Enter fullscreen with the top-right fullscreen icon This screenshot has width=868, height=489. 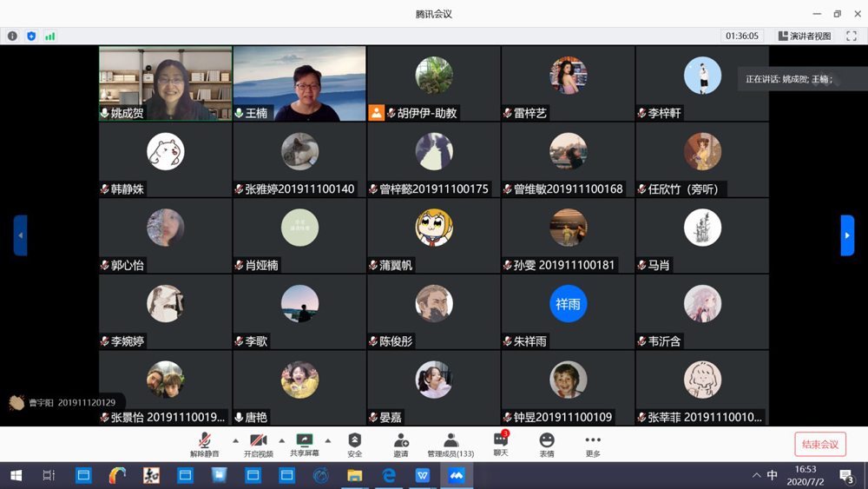pyautogui.click(x=852, y=36)
